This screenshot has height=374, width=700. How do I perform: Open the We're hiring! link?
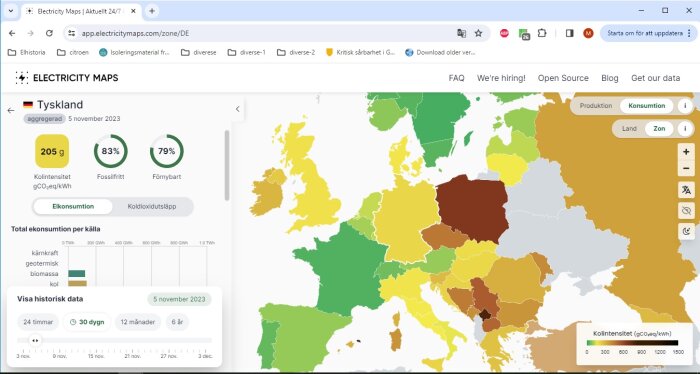[x=501, y=78]
